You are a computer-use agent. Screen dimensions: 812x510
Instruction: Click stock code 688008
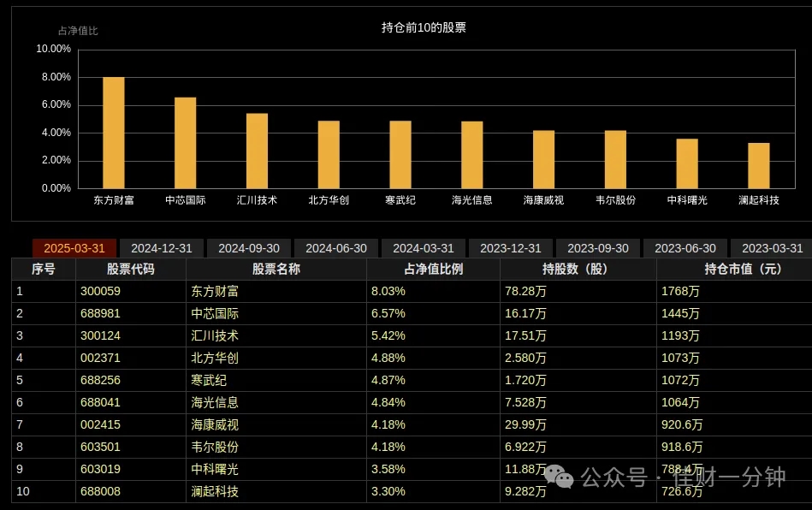coord(100,491)
